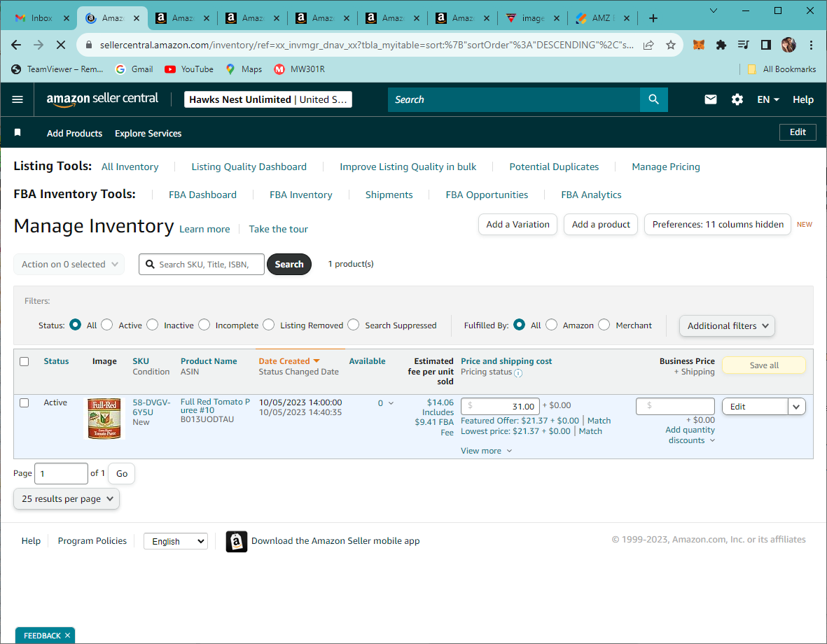Open Preferences: 11 columns hidden
The height and width of the screenshot is (644, 827).
coord(718,224)
